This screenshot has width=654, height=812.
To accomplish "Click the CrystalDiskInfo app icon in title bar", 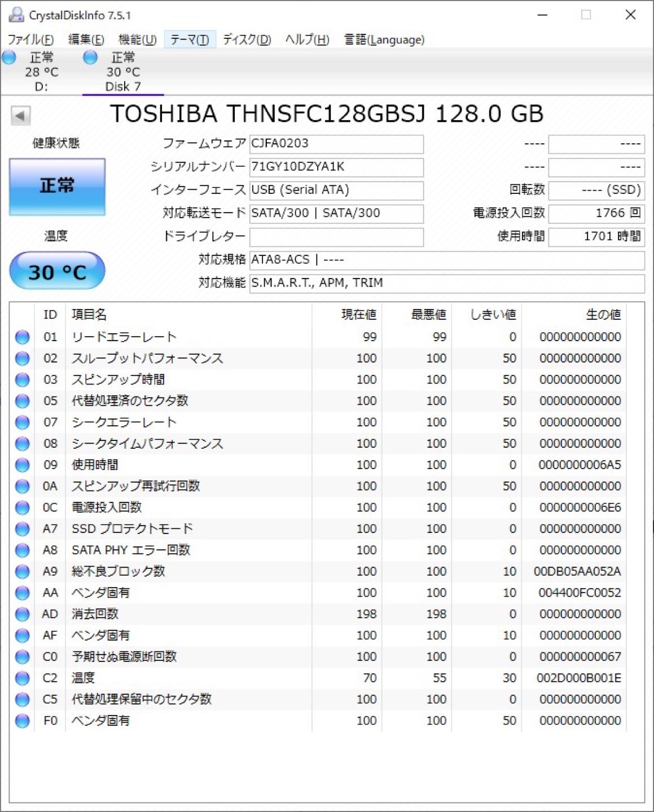I will coord(16,15).
